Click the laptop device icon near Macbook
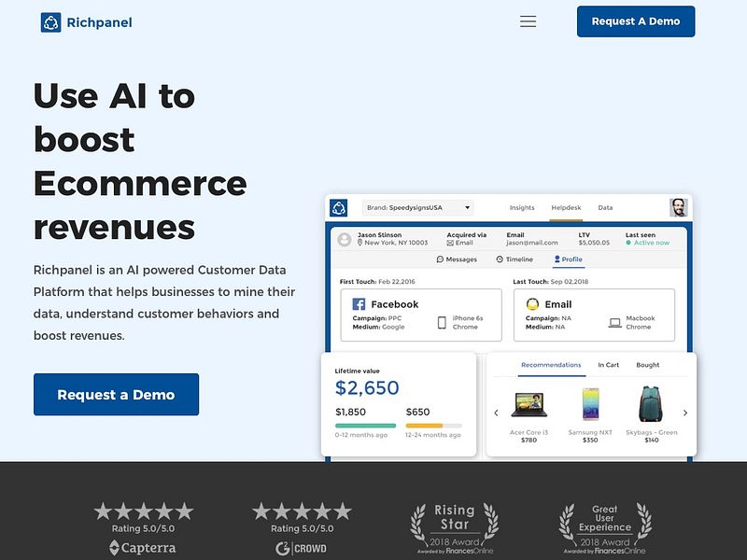The height and width of the screenshot is (560, 747). point(615,323)
